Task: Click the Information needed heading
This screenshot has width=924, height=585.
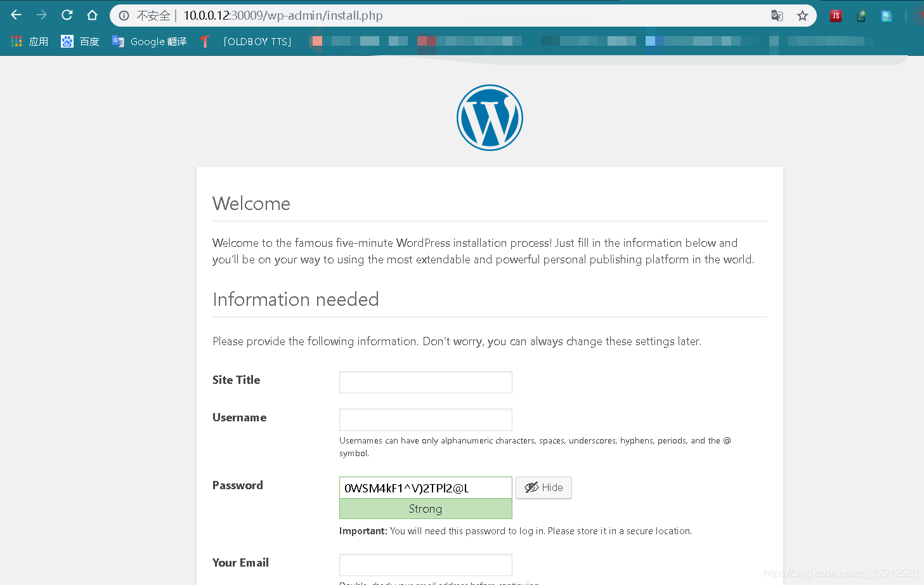Action: pyautogui.click(x=296, y=299)
